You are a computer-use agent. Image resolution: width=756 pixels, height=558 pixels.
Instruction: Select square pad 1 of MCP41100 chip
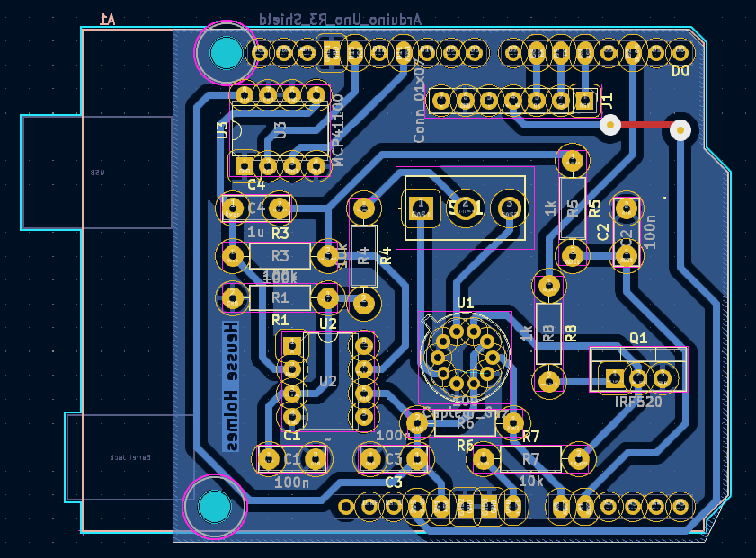pyautogui.click(x=244, y=167)
